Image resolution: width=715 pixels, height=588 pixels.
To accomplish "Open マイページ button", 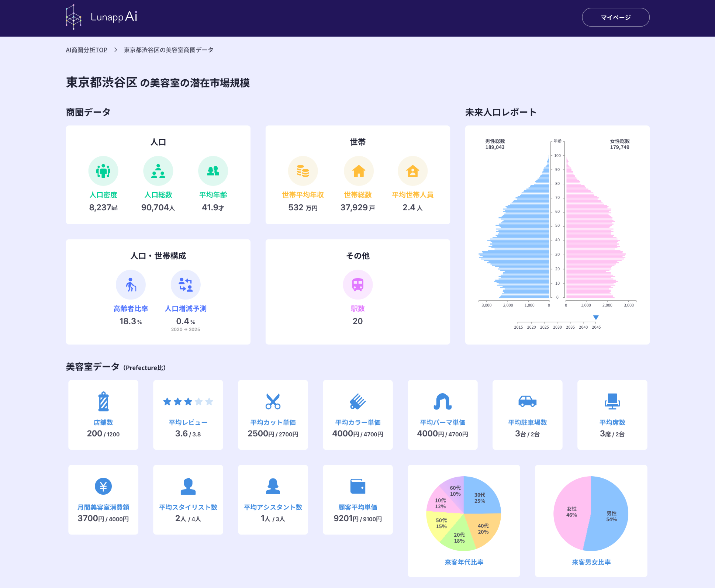I will tap(615, 17).
